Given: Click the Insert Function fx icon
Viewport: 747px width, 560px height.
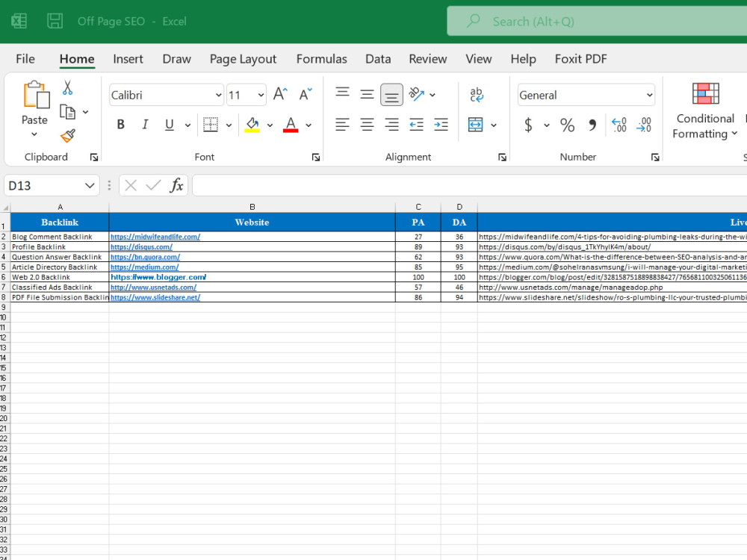Looking at the screenshot, I should point(176,185).
